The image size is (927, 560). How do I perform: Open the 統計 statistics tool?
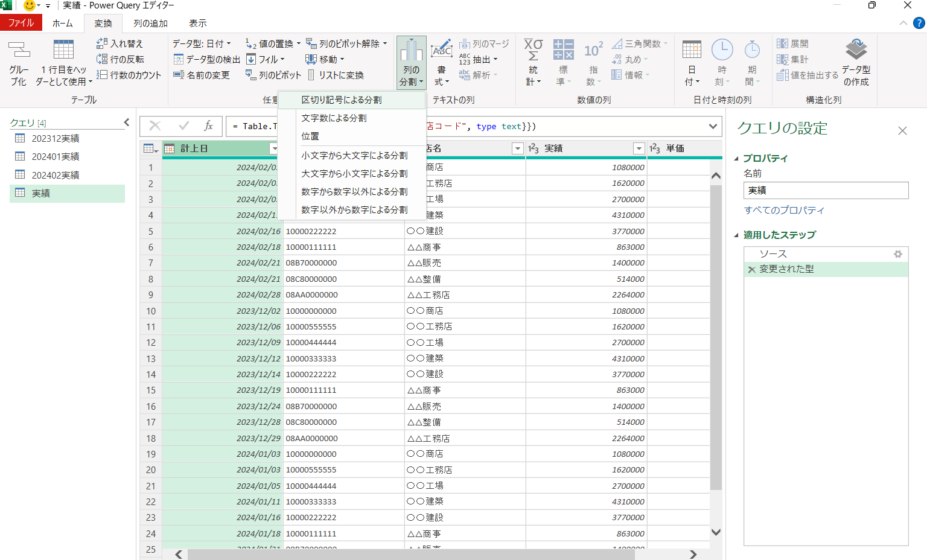[533, 63]
